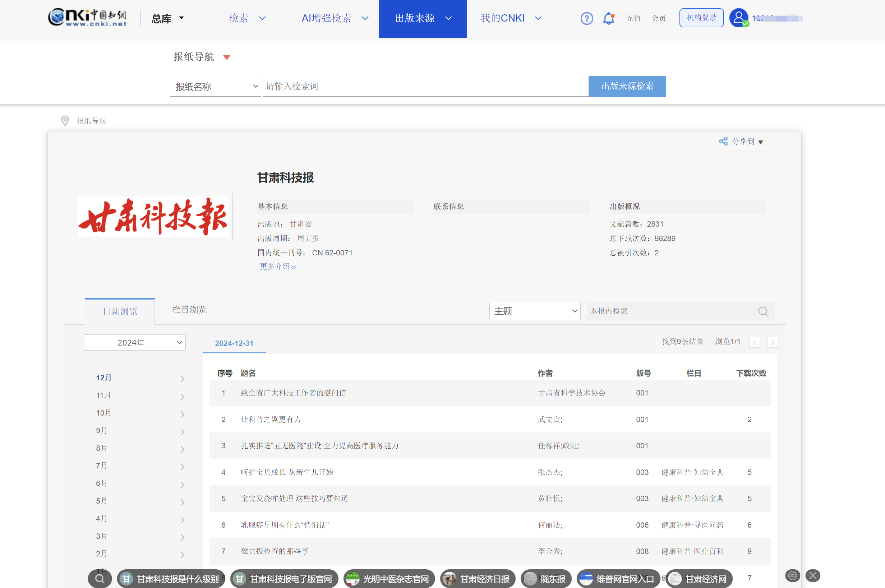Expand the 总库 dropdown
885x588 pixels.
168,18
